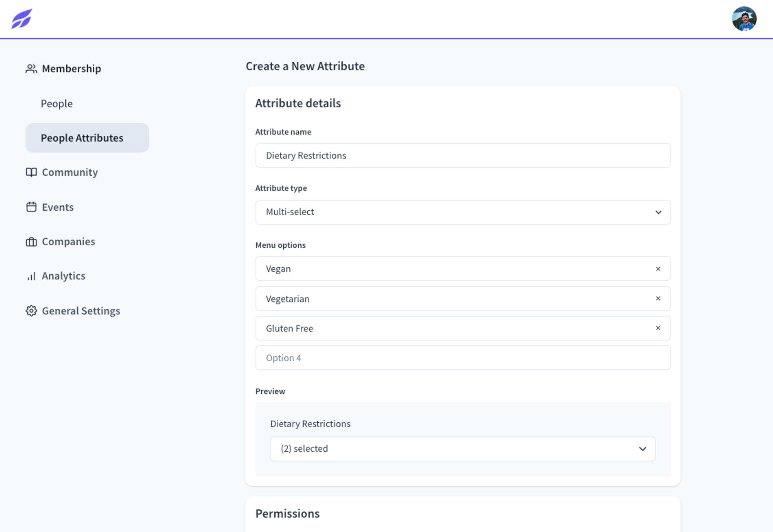Click the 'Create a New Attribute' heading

(305, 66)
